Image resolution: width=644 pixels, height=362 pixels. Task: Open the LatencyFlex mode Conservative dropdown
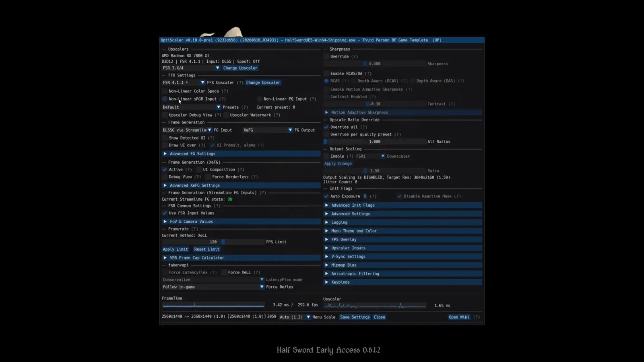pos(213,280)
